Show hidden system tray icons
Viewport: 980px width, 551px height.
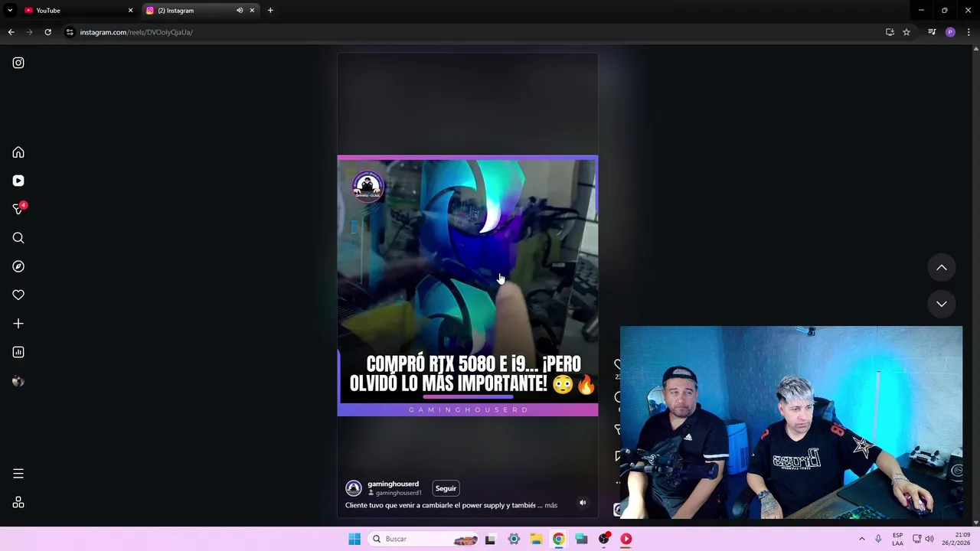tap(861, 539)
